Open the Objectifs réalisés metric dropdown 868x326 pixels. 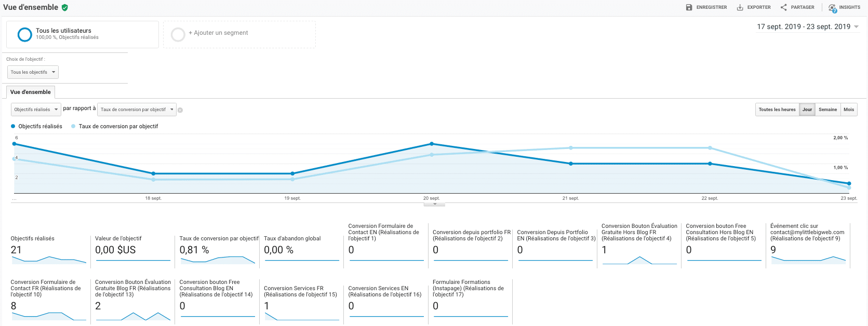click(x=35, y=110)
